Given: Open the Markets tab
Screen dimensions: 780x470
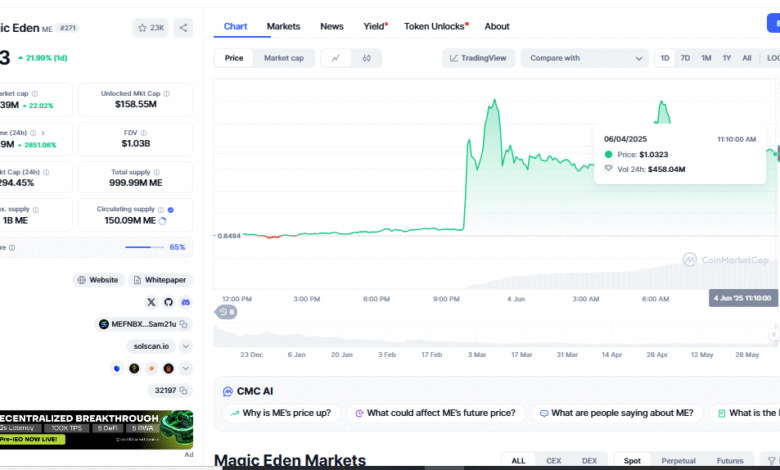Looking at the screenshot, I should [x=283, y=26].
